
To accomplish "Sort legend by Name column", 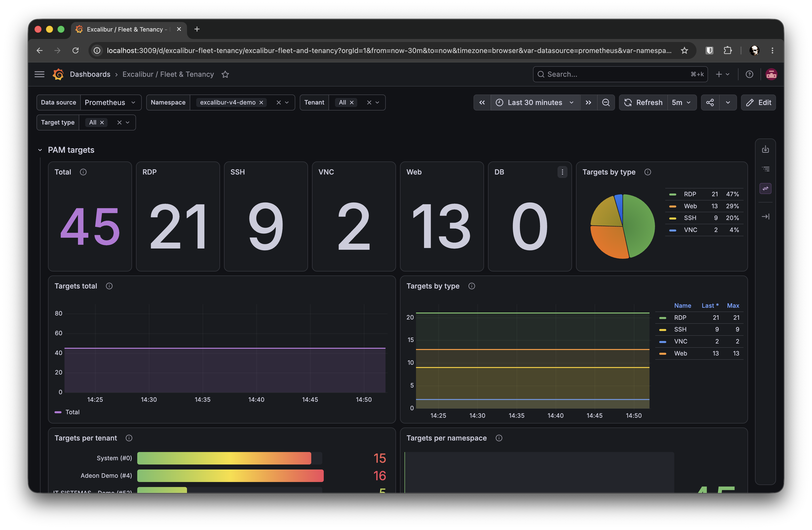I will (682, 305).
